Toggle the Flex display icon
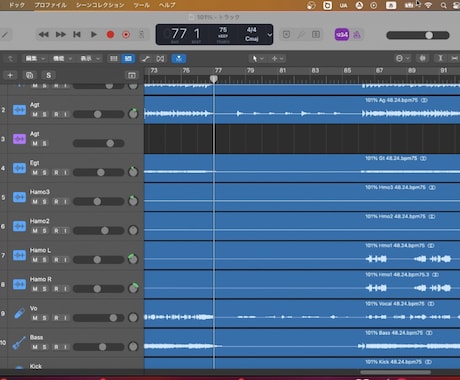Viewport: 460px width, 380px height. pyautogui.click(x=160, y=59)
